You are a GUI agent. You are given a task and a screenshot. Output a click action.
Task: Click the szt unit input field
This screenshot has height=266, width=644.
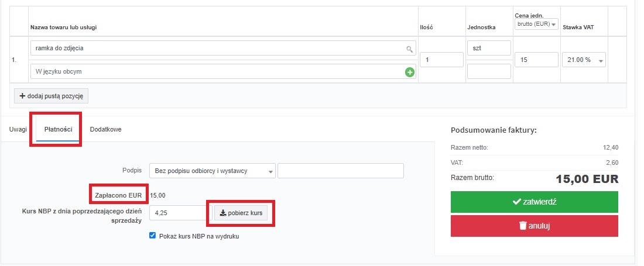coord(489,48)
